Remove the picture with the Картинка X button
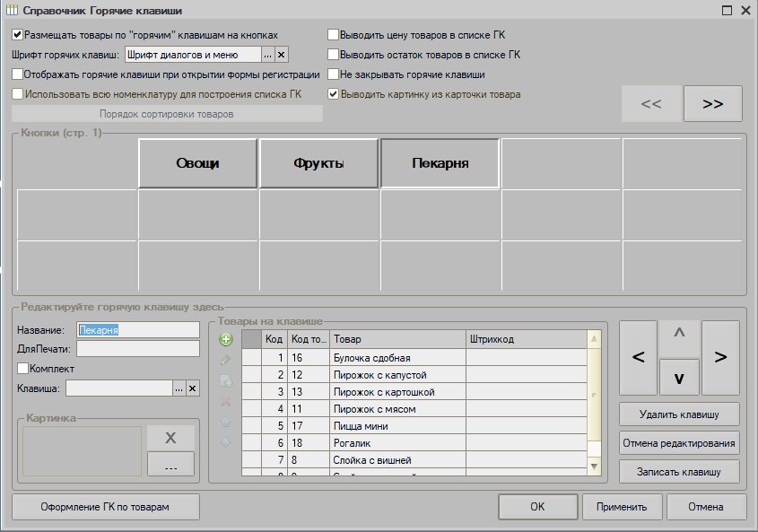This screenshot has width=758, height=532. click(170, 438)
